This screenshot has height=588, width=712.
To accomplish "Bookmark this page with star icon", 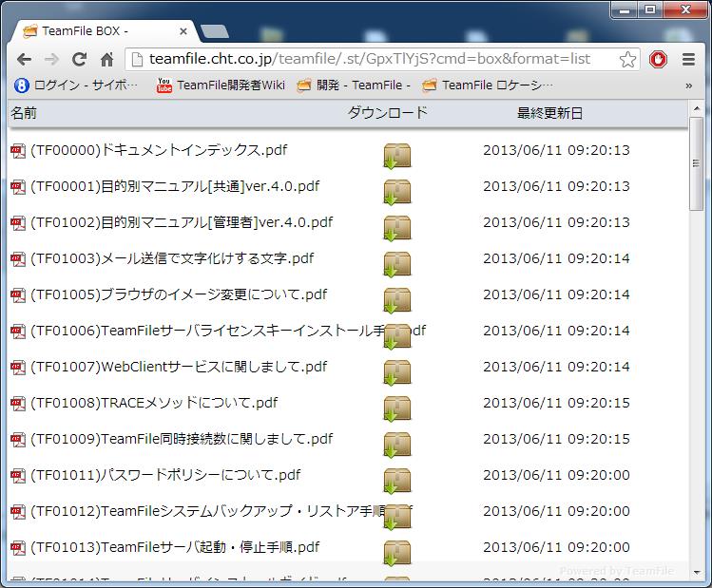I will pos(627,59).
